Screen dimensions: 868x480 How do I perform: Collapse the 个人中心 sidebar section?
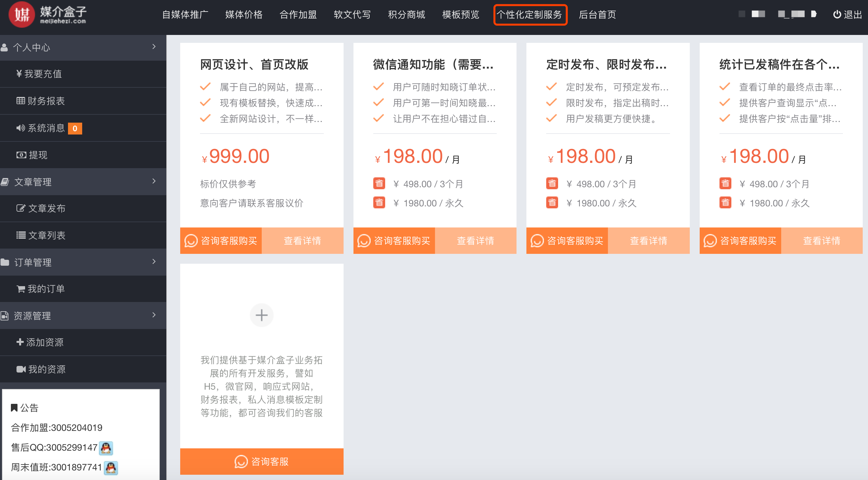tap(154, 47)
